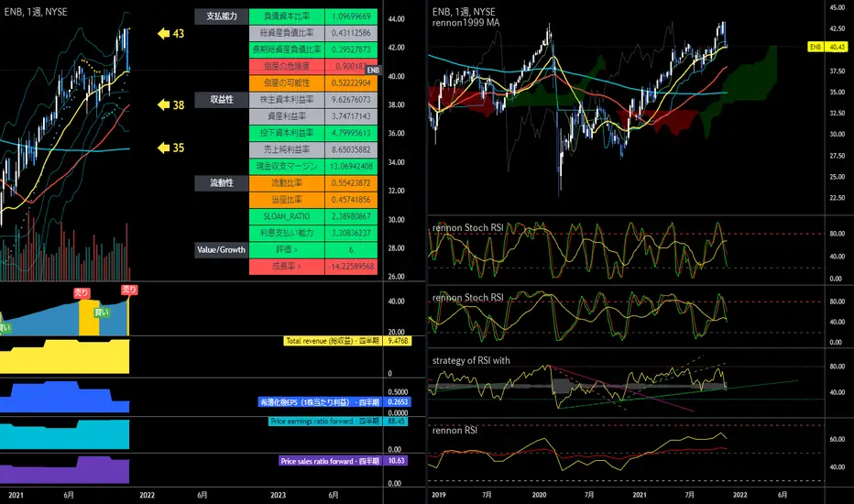Select the value 3.74717143
The width and height of the screenshot is (854, 504).
coord(351,116)
